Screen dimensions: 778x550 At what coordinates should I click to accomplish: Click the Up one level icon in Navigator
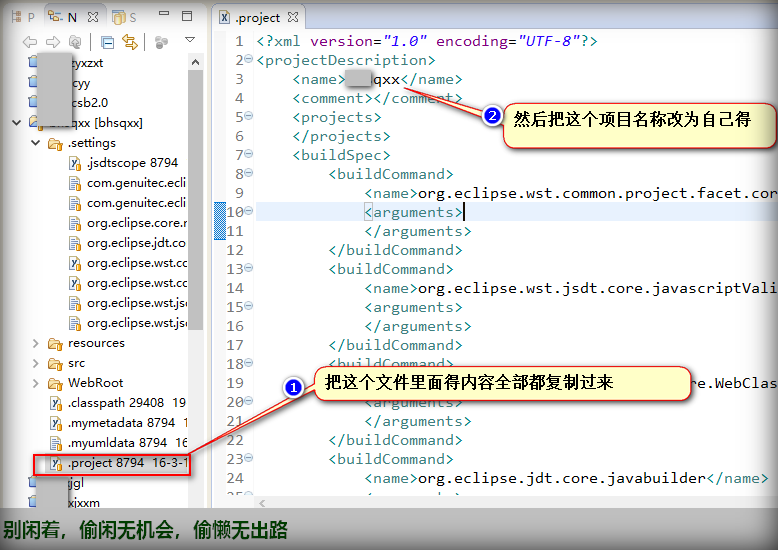coord(75,43)
